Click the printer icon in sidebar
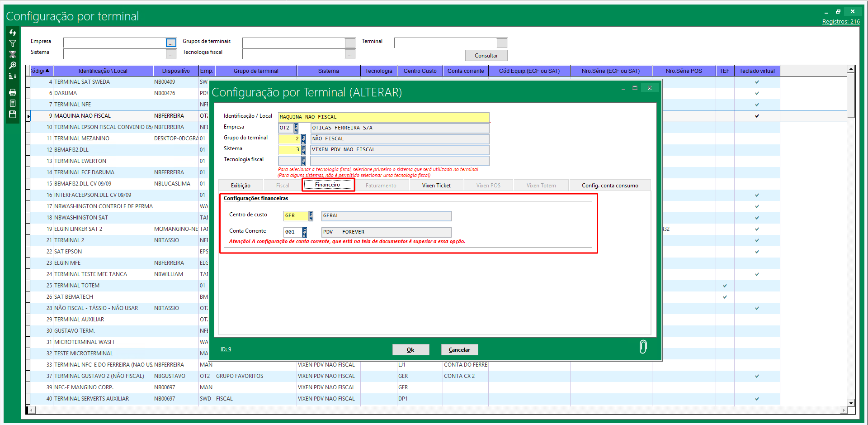The width and height of the screenshot is (868, 425). click(13, 92)
